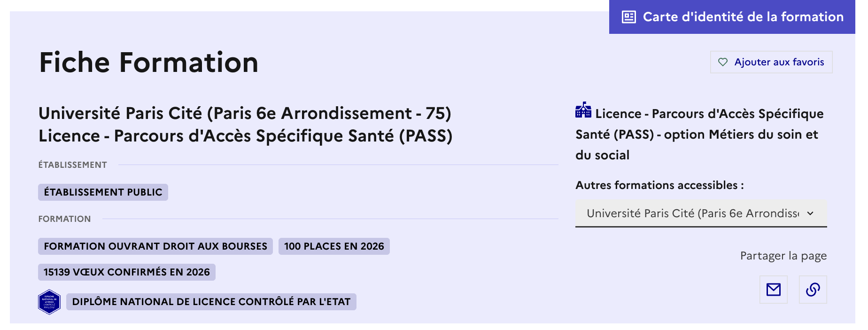The height and width of the screenshot is (330, 868).
Task: Click the heart icon next to Ajouter aux favoris
Action: pos(722,62)
